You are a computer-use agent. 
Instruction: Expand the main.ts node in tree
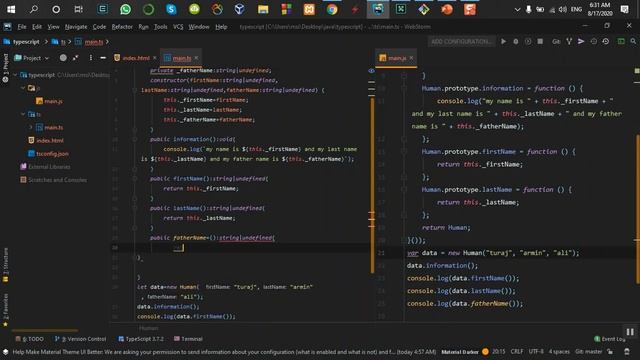point(30,127)
